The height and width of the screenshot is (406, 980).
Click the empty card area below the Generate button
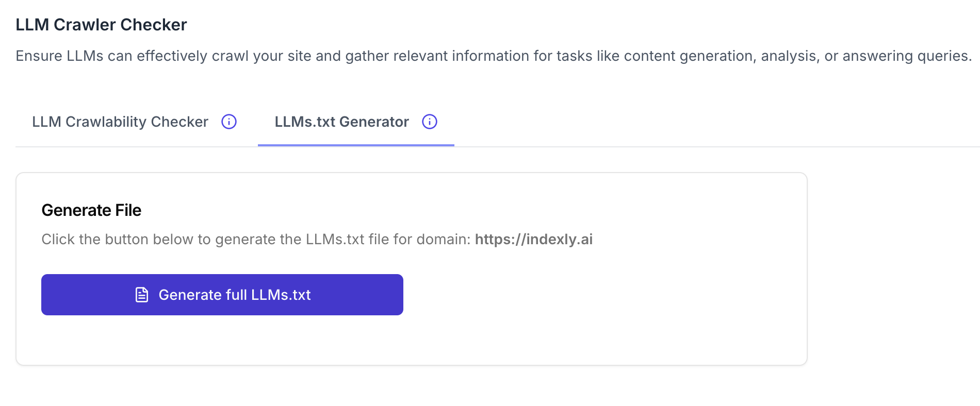coord(222,340)
